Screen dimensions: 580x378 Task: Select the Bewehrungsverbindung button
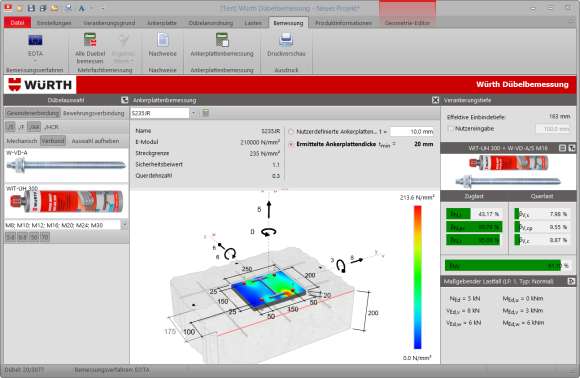(x=94, y=113)
